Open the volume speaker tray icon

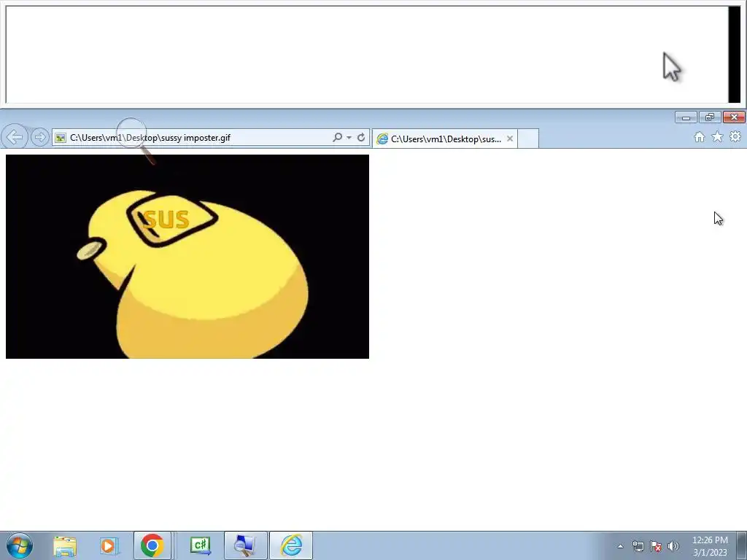(673, 546)
